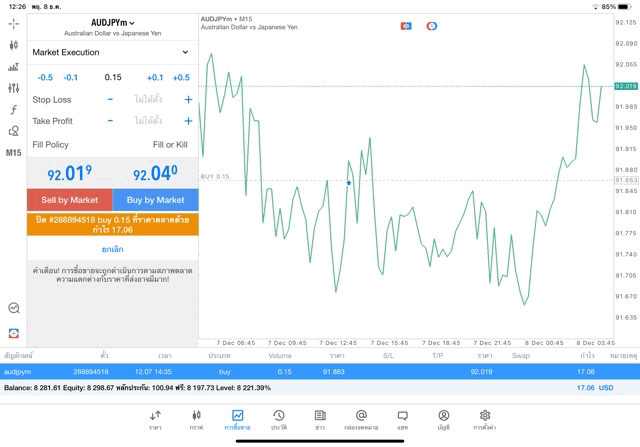
Task: Open the quotes tab with arrows icon
Action: [x=155, y=420]
